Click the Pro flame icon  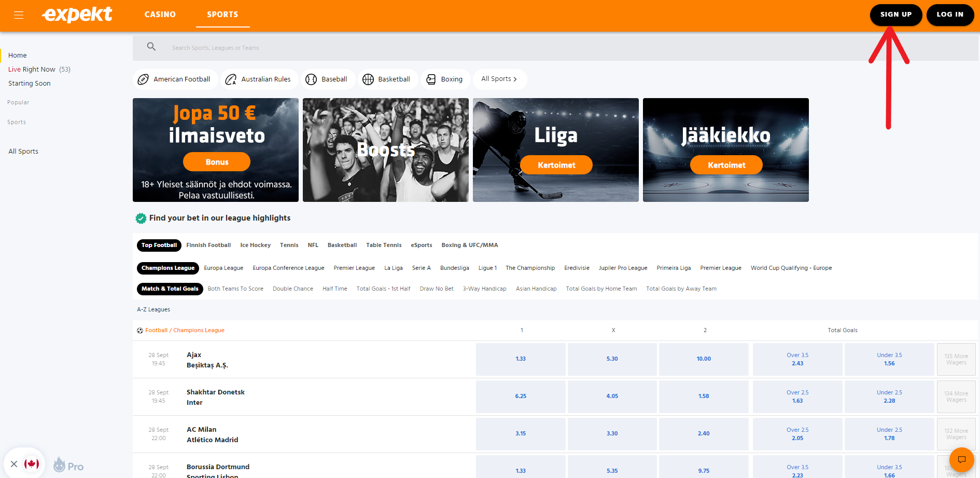[59, 465]
